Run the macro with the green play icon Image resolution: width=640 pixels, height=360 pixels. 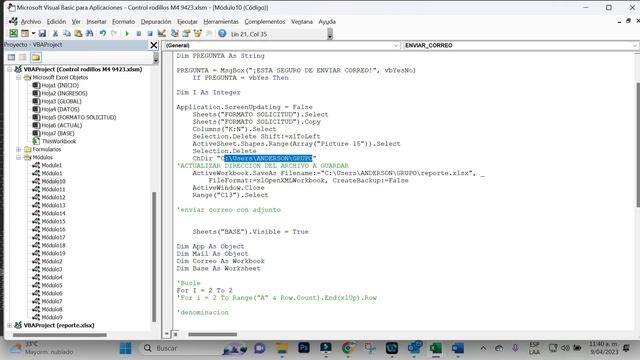coord(127,33)
